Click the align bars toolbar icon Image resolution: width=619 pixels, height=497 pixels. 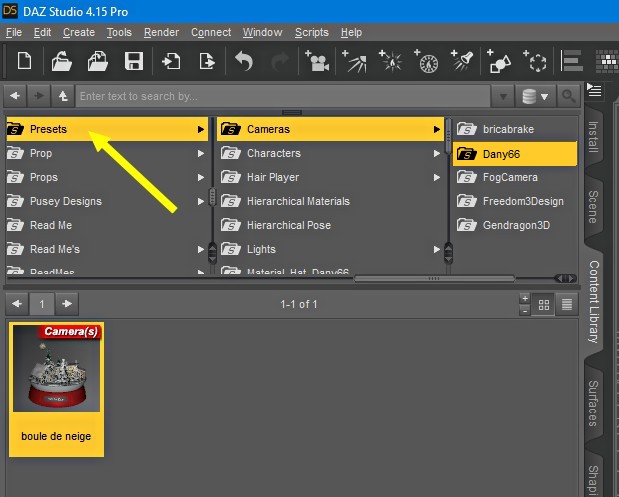pos(571,61)
